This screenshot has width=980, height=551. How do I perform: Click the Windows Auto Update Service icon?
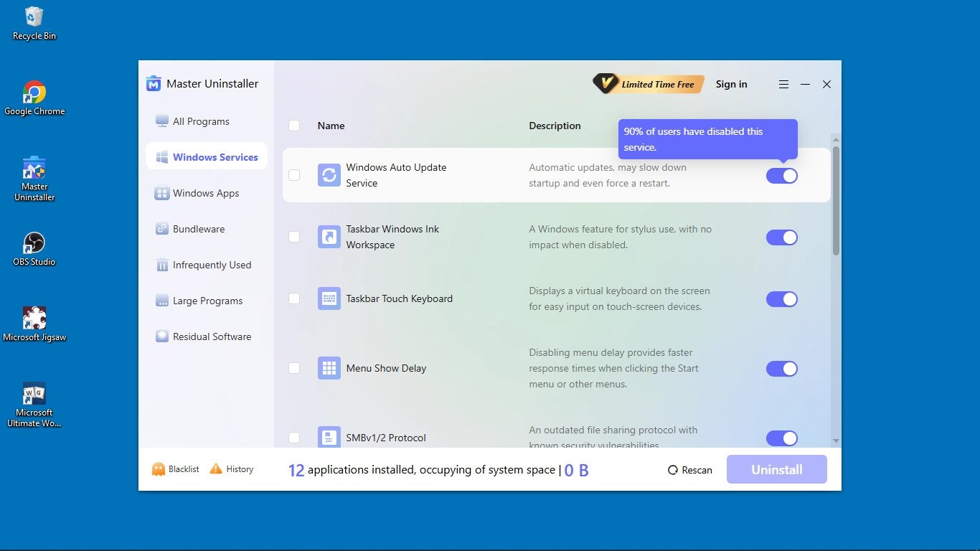tap(329, 176)
